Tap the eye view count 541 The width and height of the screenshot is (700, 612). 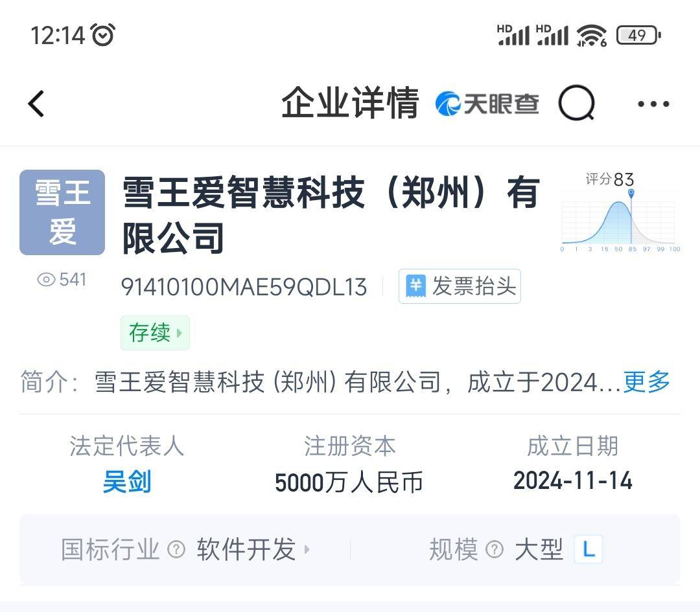pyautogui.click(x=62, y=280)
